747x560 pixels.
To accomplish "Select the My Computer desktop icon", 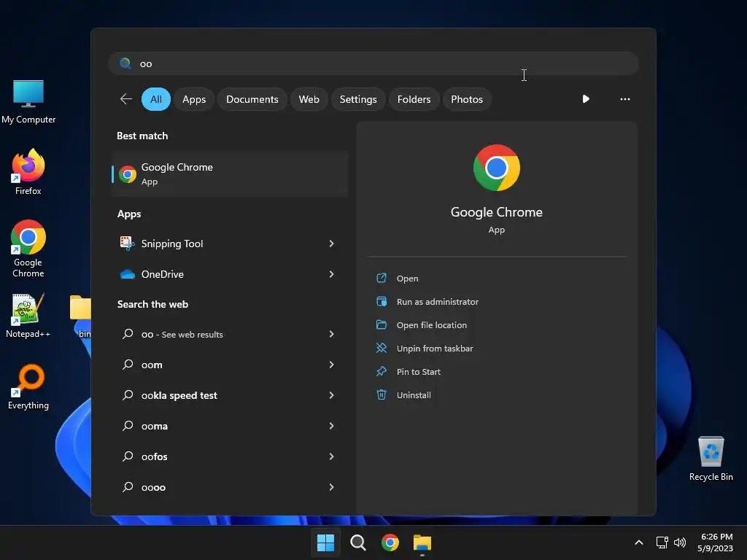I will click(x=28, y=102).
